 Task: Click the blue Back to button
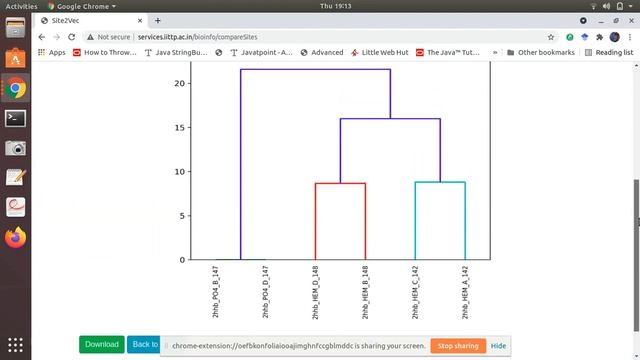tap(144, 344)
